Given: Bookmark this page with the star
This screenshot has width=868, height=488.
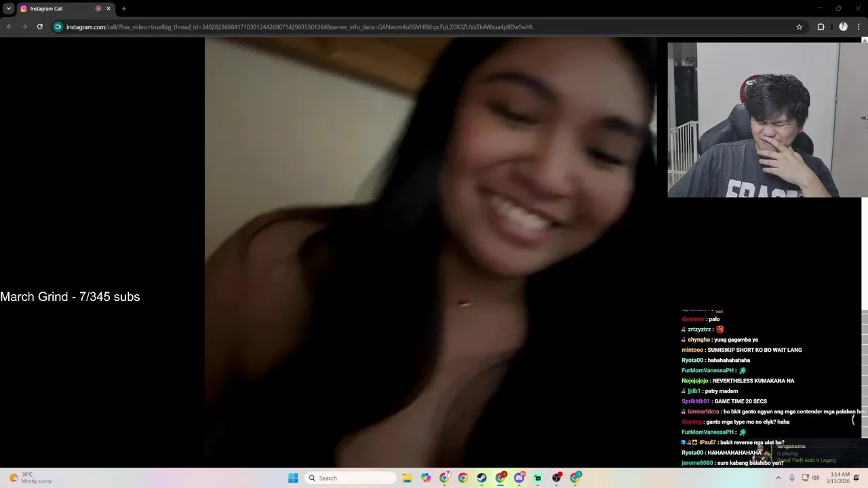Looking at the screenshot, I should tap(800, 27).
